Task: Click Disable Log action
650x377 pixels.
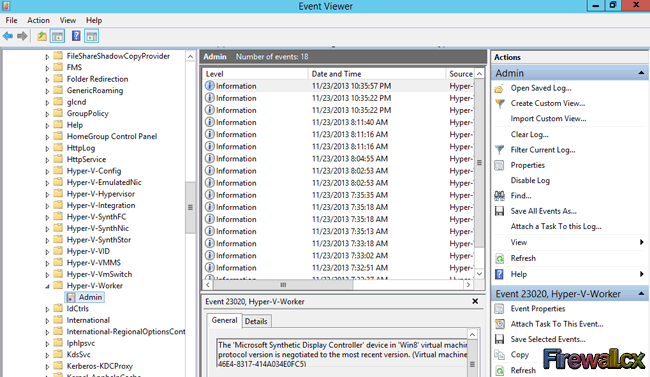Action: click(530, 180)
